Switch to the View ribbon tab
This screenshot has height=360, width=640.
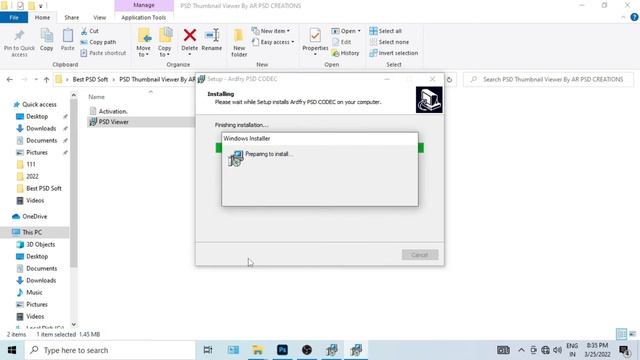(x=100, y=18)
